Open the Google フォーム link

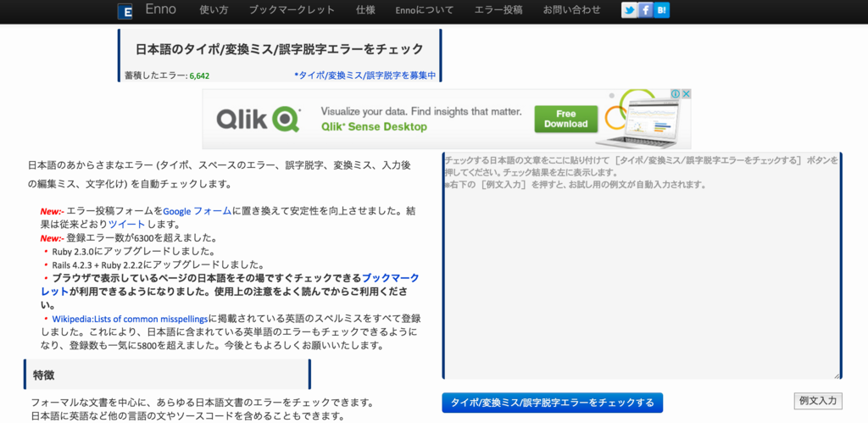click(197, 211)
